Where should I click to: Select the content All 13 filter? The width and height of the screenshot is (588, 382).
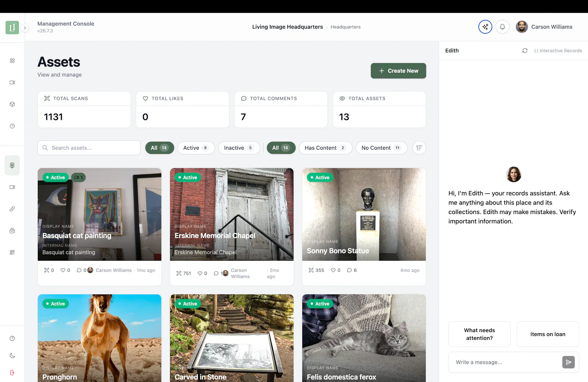coord(281,148)
